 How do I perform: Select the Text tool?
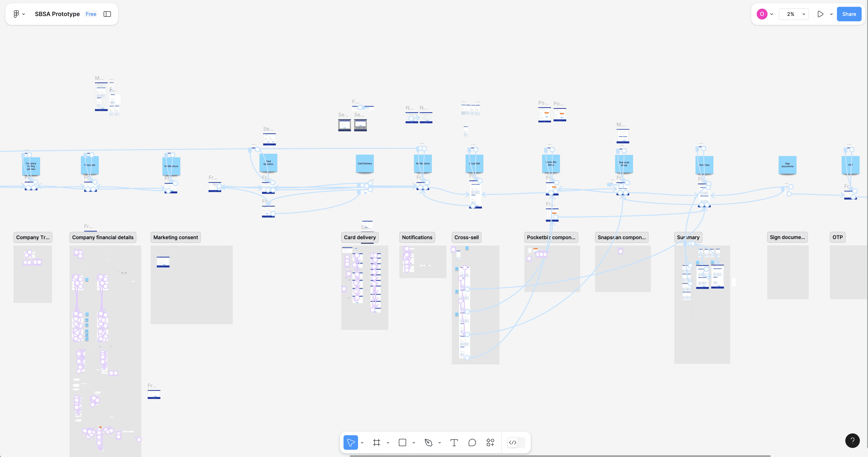click(x=454, y=442)
